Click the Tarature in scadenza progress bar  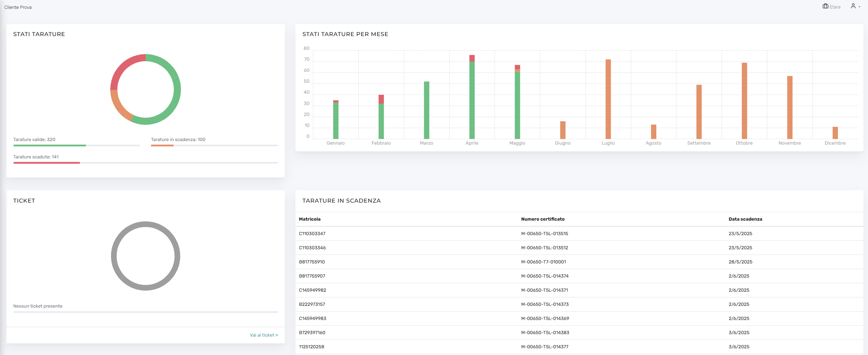[x=214, y=145]
